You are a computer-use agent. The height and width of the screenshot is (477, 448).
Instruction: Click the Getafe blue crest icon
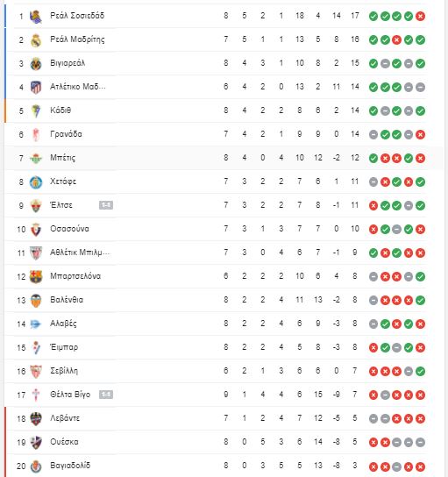click(x=36, y=182)
